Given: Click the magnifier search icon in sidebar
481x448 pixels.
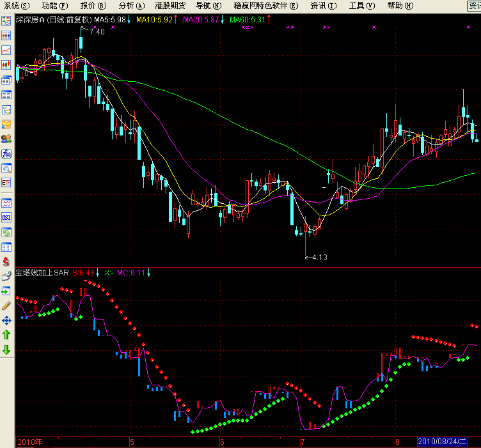Looking at the screenshot, I should click(x=6, y=169).
